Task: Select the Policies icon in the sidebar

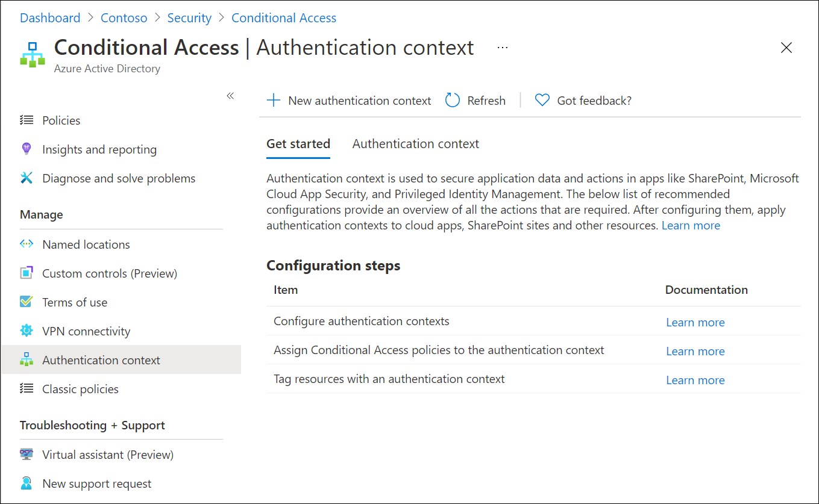Action: click(27, 120)
